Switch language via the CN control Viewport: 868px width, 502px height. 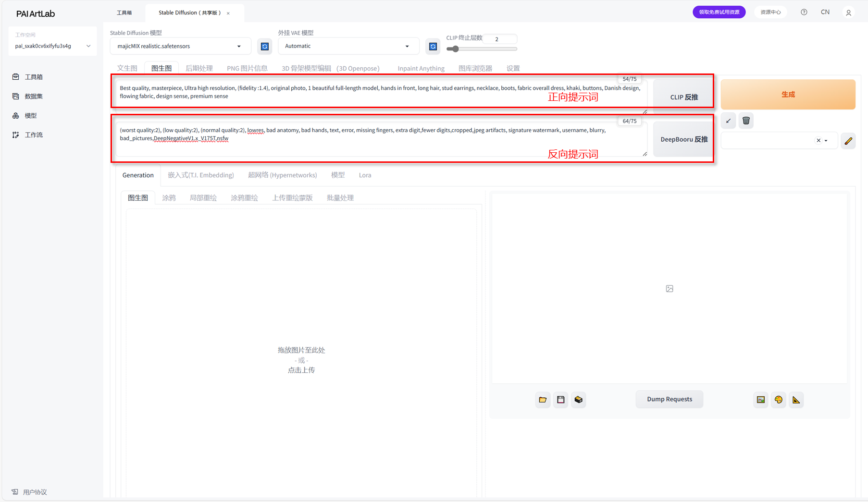click(825, 12)
